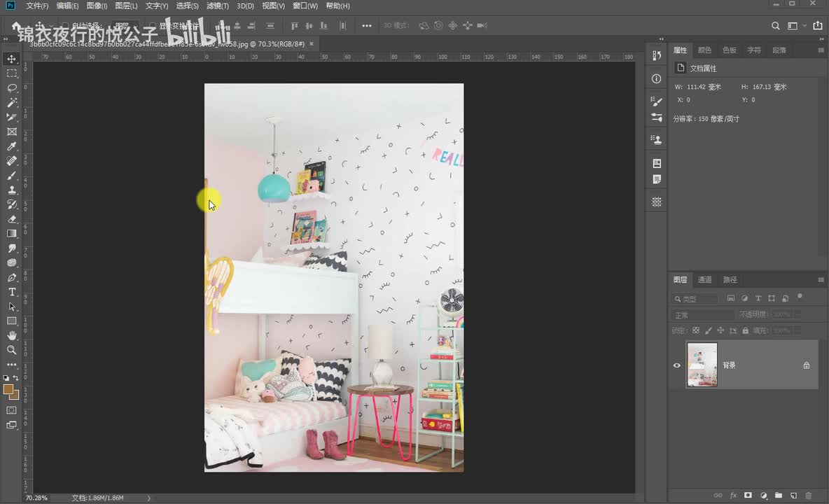This screenshot has height=504, width=829.
Task: Select the History Brush tool
Action: [x=12, y=204]
